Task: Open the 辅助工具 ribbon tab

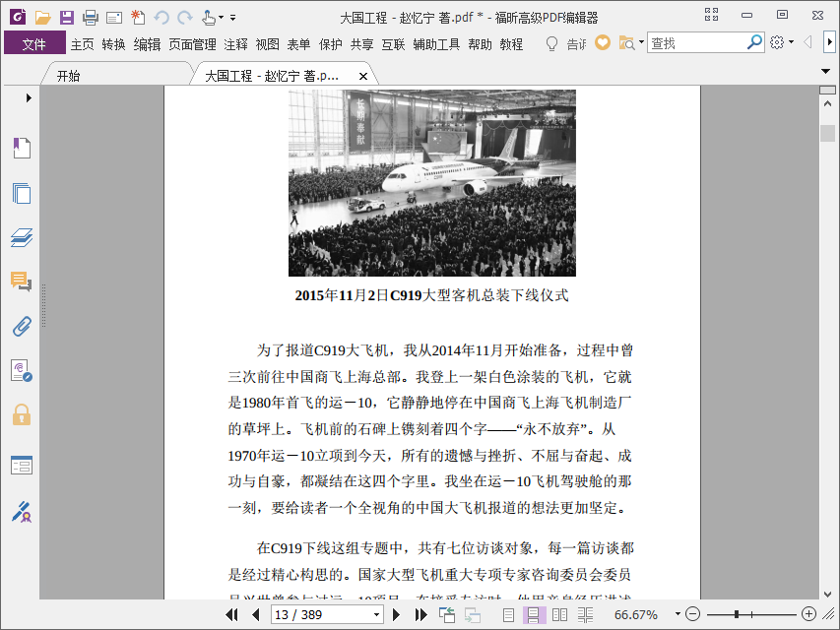Action: point(436,44)
